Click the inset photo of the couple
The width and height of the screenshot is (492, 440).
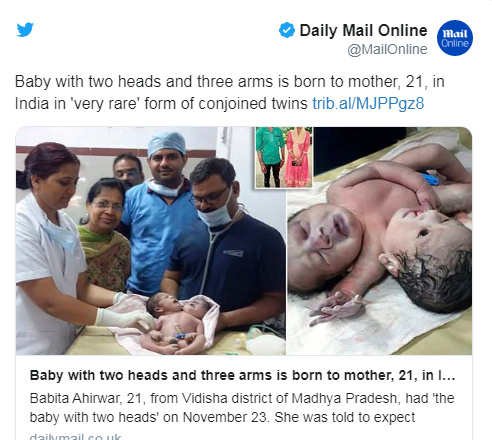click(284, 157)
